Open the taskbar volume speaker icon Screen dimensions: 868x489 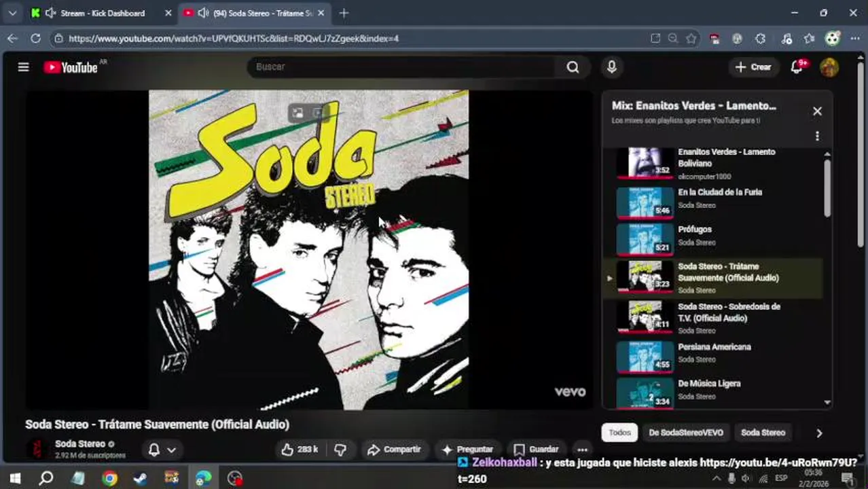746,479
